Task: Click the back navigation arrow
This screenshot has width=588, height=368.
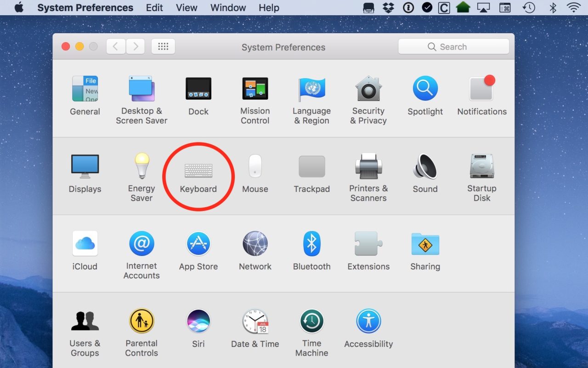Action: pyautogui.click(x=116, y=46)
